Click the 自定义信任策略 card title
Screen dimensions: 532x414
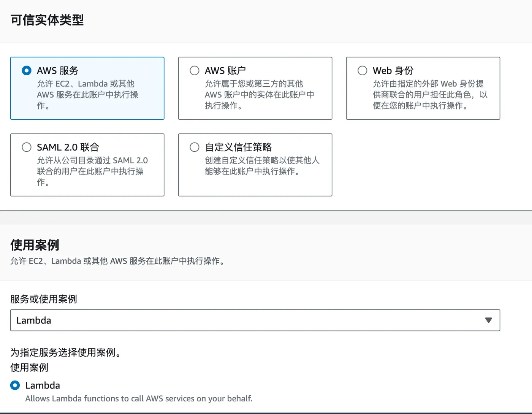[238, 147]
